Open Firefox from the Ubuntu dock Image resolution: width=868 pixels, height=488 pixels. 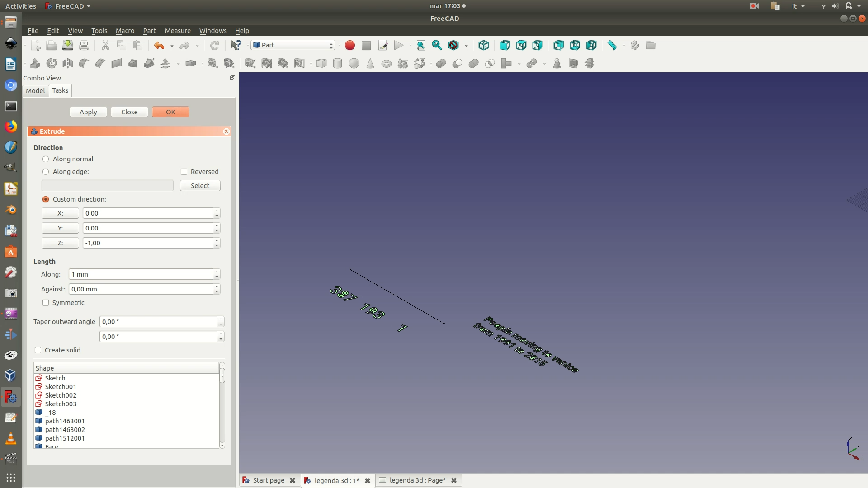[11, 127]
